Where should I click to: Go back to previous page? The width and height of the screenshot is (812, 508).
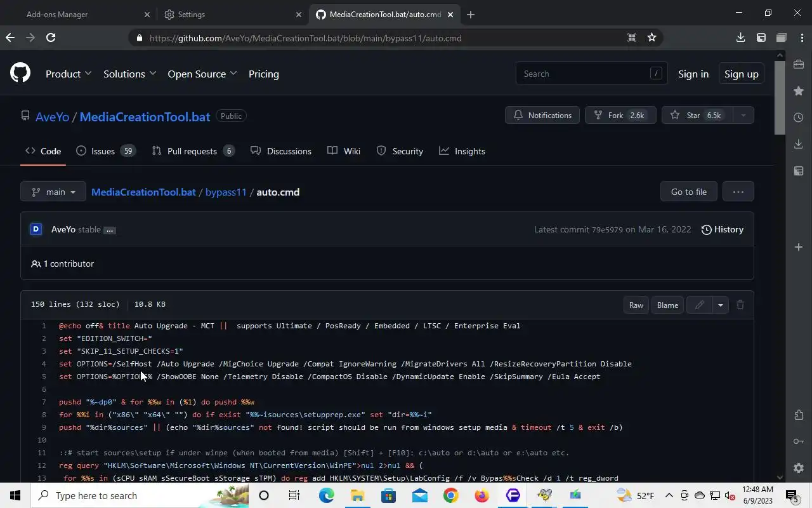point(10,37)
